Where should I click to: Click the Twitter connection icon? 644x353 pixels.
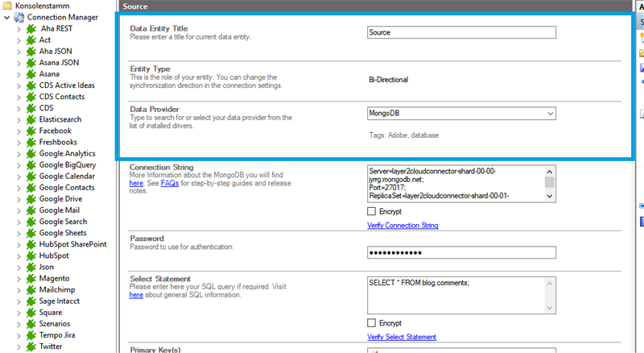click(x=31, y=346)
